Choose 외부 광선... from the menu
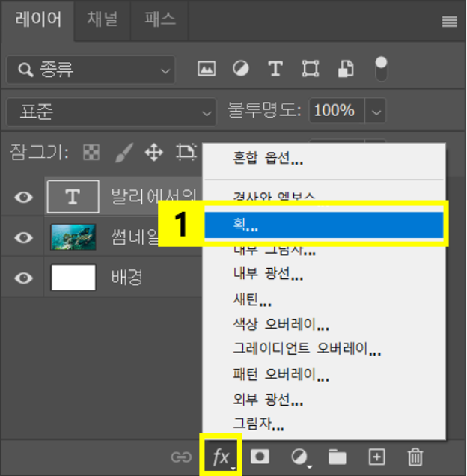467x476 pixels. 324,400
